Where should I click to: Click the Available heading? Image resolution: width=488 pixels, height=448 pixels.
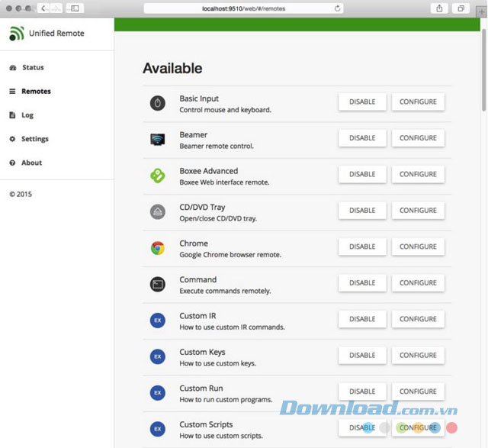(x=172, y=68)
